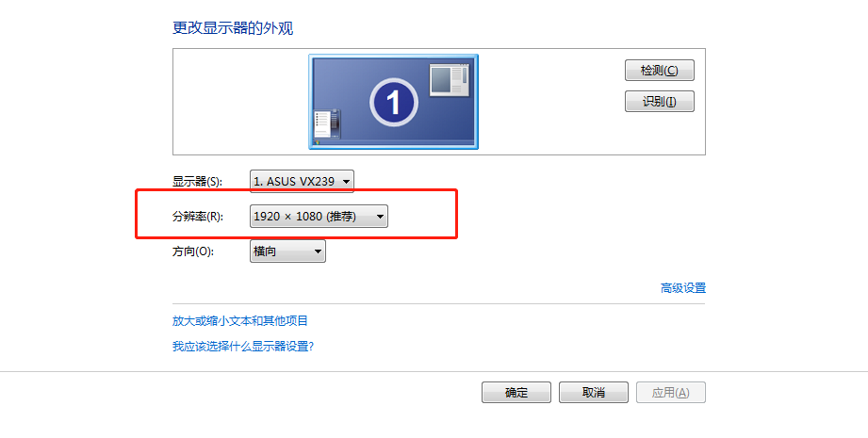Click the 更改显示器的外观 heading
868x438 pixels.
(233, 28)
